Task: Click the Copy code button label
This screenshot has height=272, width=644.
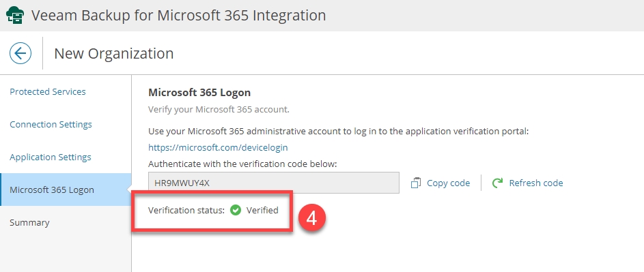Action: pos(449,183)
